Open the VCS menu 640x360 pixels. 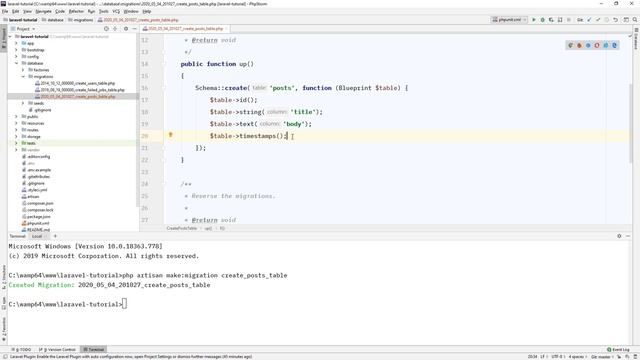(116, 11)
